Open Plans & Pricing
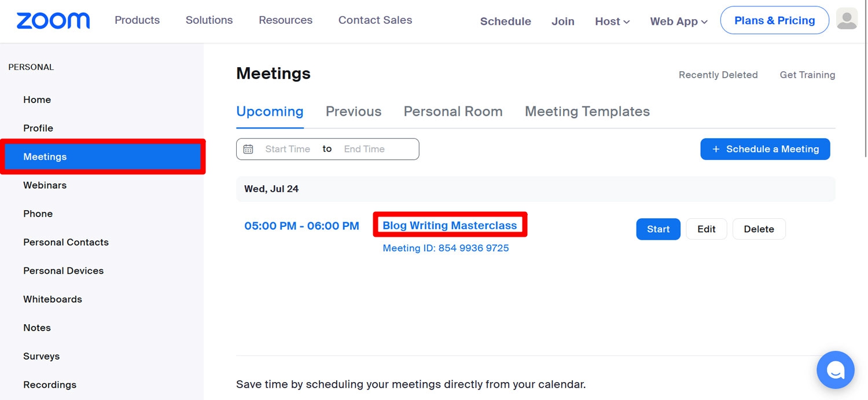 [x=775, y=20]
